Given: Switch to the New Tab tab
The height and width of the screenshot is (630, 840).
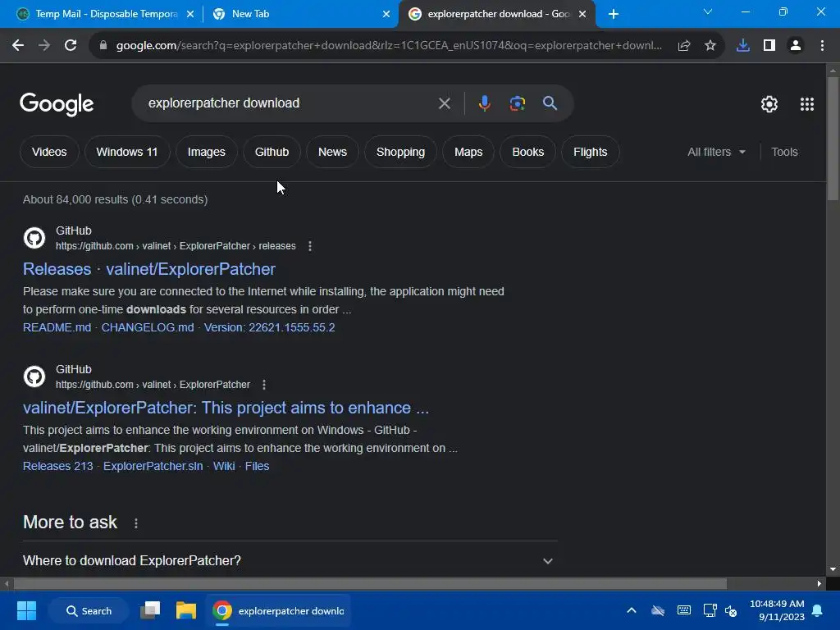Looking at the screenshot, I should (x=301, y=14).
